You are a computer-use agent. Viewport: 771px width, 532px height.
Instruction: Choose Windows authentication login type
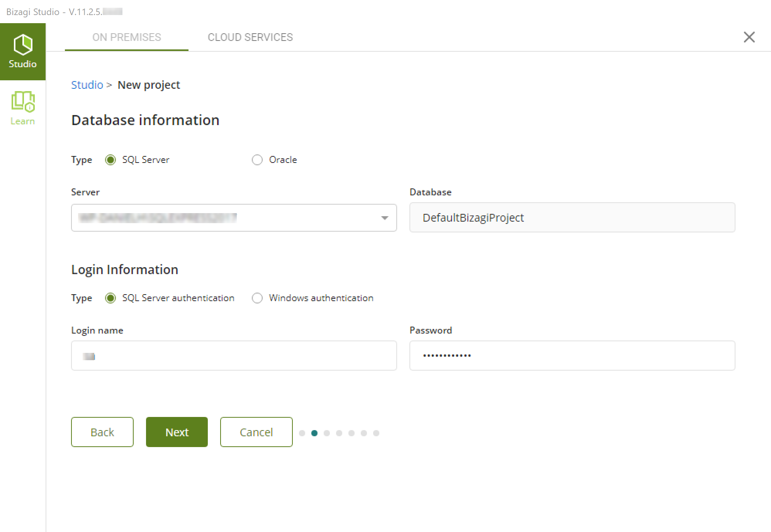tap(257, 298)
